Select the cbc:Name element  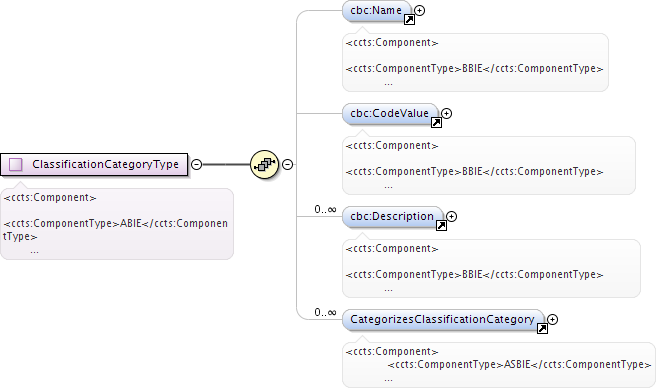(376, 11)
